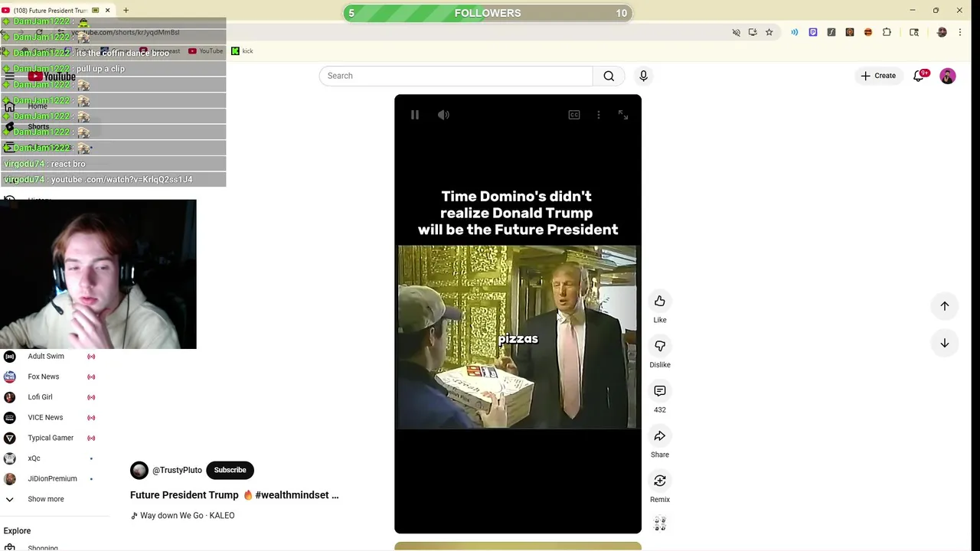Submit search with magnifier button
This screenshot has width=980, height=551.
(x=609, y=76)
